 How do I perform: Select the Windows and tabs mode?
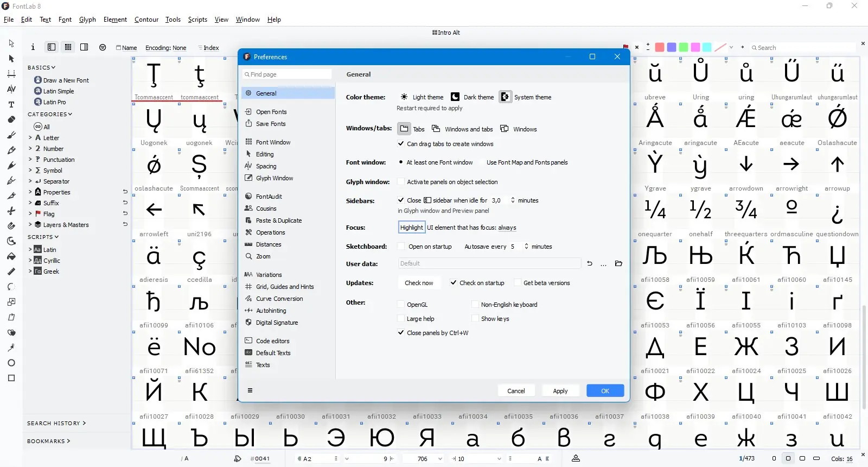[462, 129]
